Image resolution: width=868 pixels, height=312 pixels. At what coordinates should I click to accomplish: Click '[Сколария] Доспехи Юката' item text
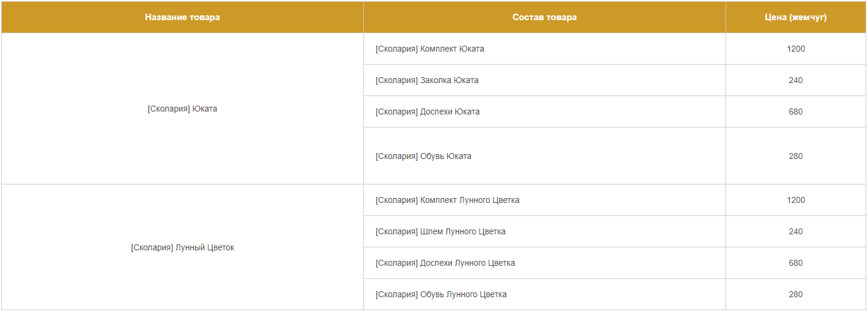[x=427, y=112]
